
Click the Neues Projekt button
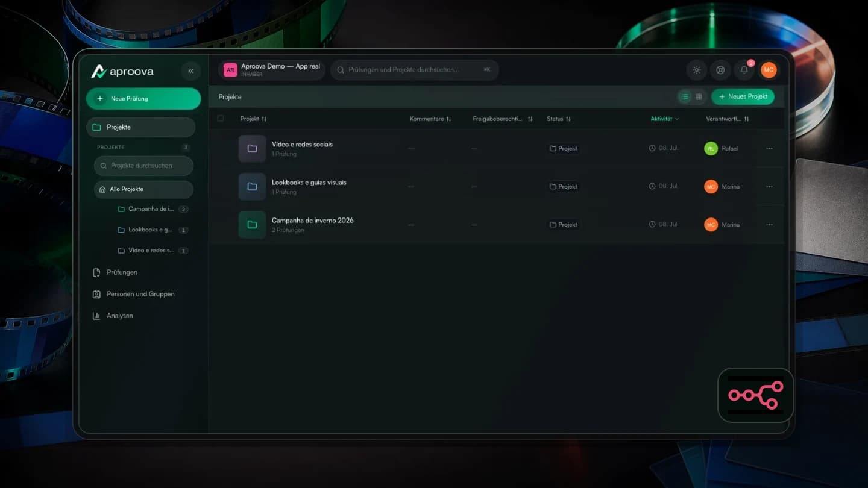pos(743,96)
